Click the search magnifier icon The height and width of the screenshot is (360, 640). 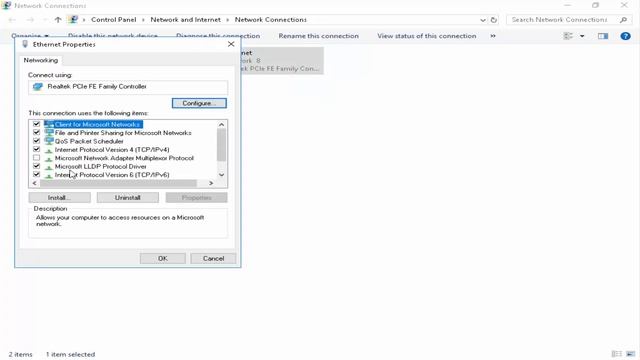coord(623,20)
